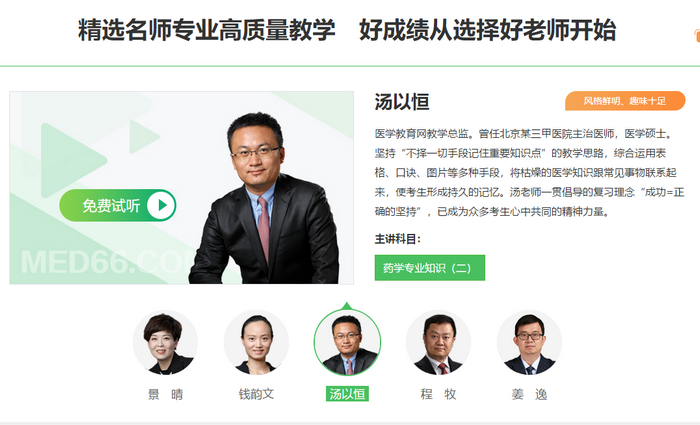Select 程牧's round avatar photo

[438, 343]
